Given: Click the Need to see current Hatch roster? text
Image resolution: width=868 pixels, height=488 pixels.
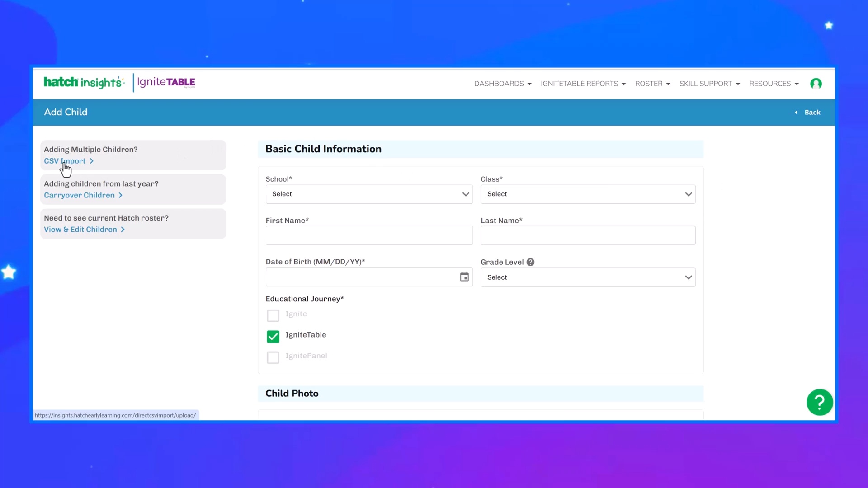Looking at the screenshot, I should pyautogui.click(x=106, y=218).
